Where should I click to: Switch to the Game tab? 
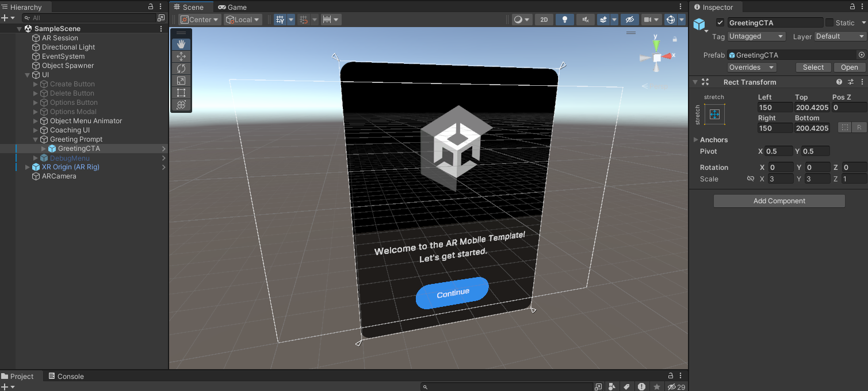tap(232, 7)
